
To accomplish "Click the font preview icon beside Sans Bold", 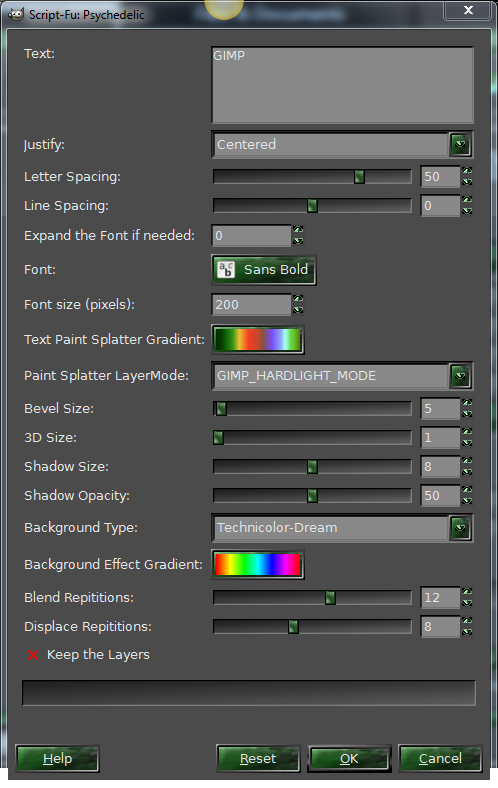I will 226,270.
